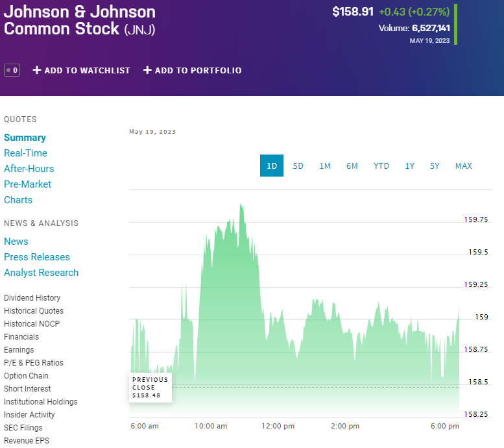
Task: Go to After-Hours quotes
Action: (x=29, y=169)
